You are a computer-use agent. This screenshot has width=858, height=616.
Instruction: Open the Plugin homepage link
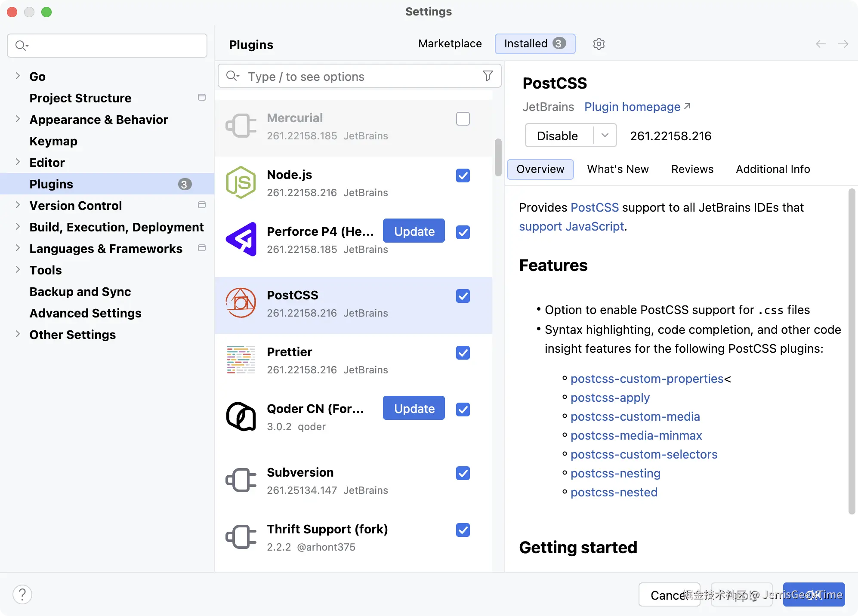pos(637,107)
